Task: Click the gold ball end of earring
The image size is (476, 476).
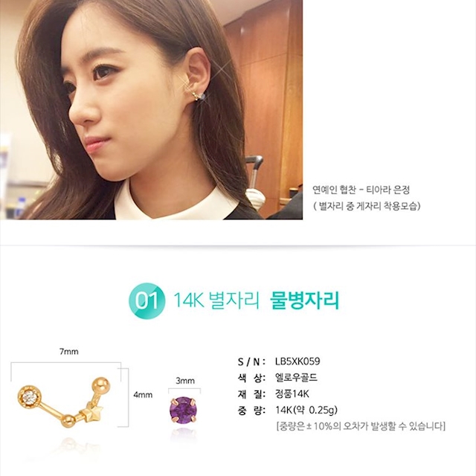Action: (101, 386)
